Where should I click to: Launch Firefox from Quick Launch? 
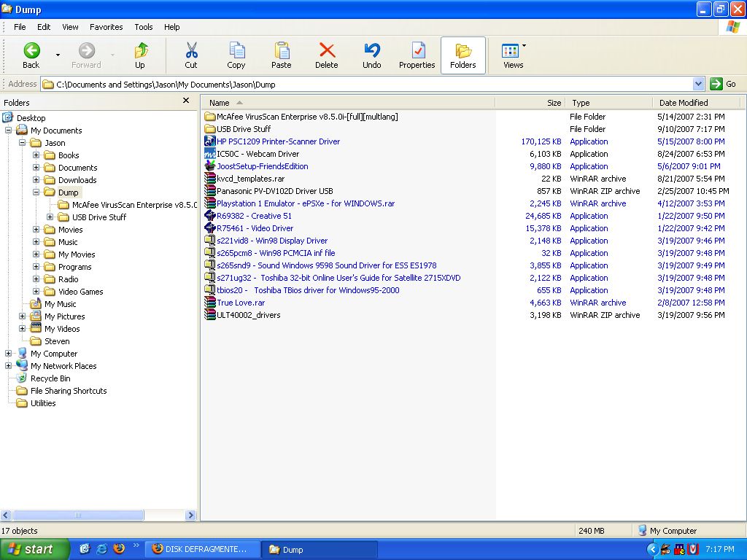click(x=119, y=548)
